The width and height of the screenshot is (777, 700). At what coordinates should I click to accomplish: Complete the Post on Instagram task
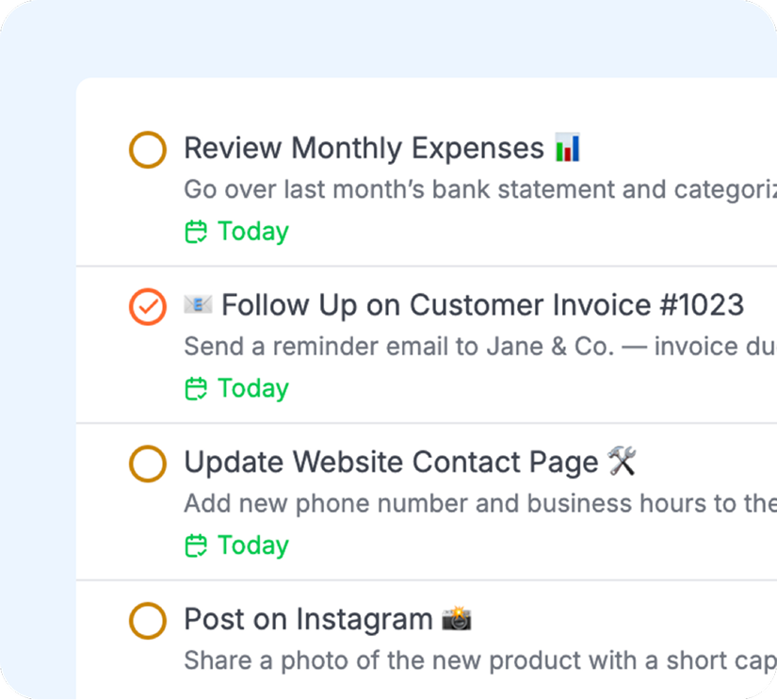point(148,619)
